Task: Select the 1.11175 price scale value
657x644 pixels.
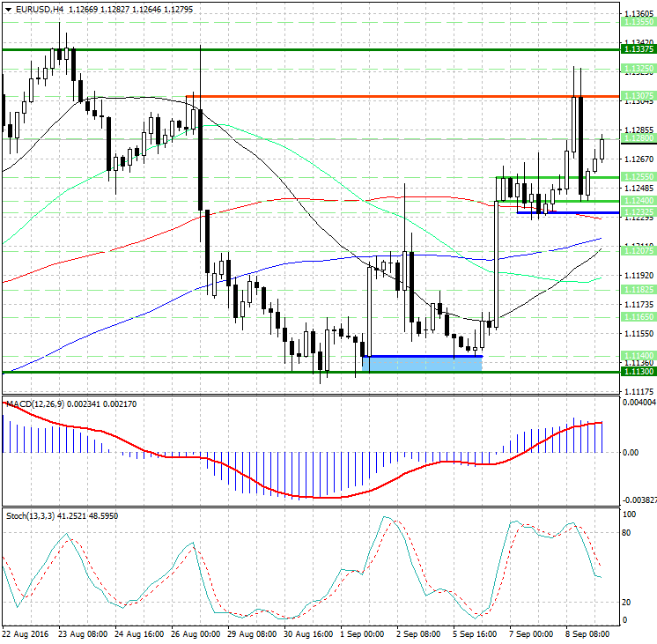Action: [x=639, y=392]
